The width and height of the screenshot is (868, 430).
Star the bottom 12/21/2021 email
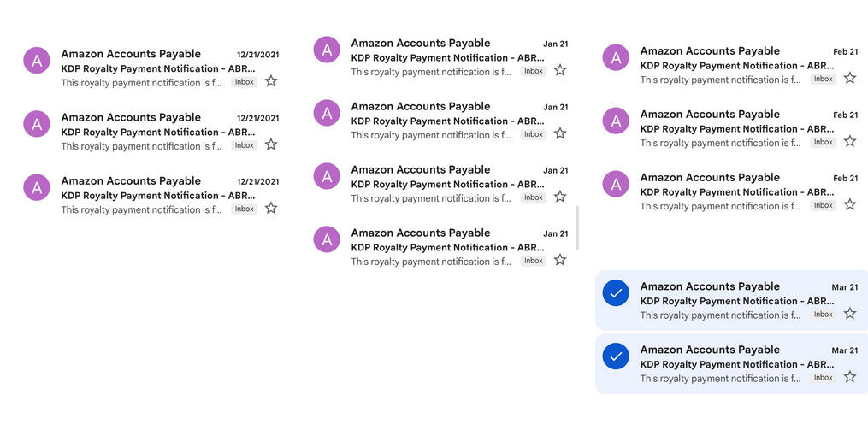click(x=271, y=208)
